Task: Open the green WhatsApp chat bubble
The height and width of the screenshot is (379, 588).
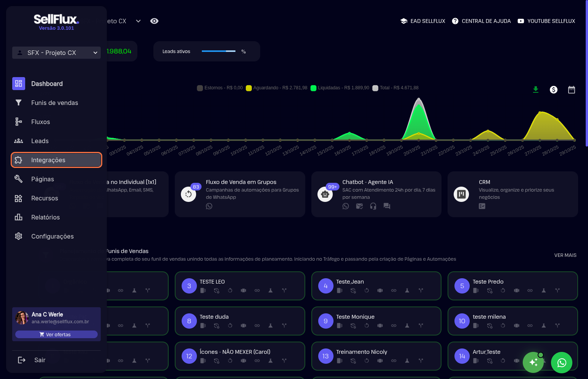Action: (x=561, y=363)
